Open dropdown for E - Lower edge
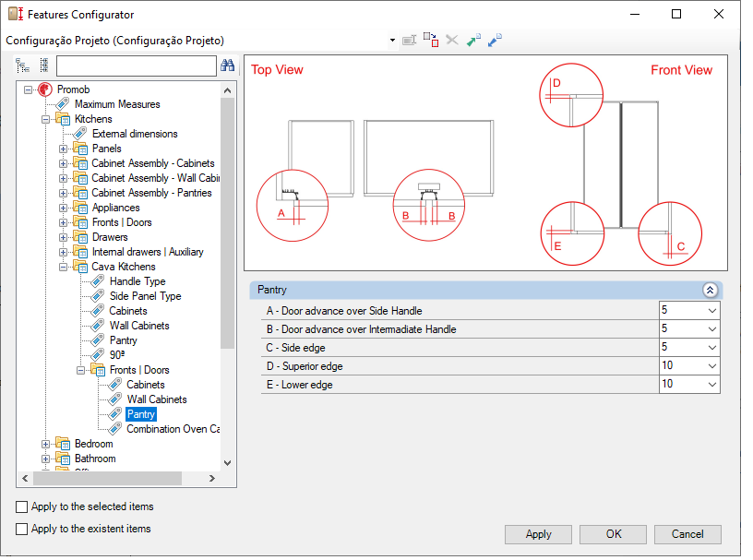Screen dimensions: 753x560 (712, 384)
